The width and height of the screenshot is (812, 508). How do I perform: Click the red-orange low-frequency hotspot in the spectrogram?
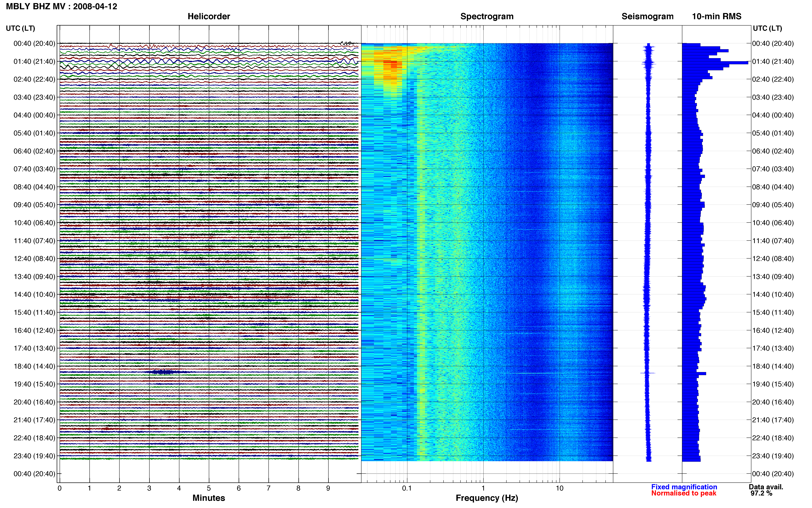(x=392, y=64)
